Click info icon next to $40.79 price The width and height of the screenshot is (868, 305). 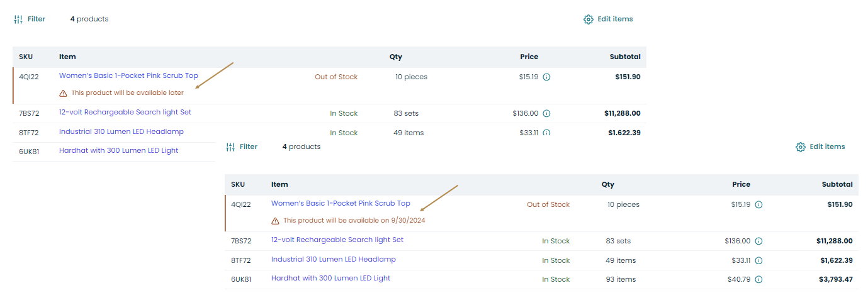(x=758, y=279)
